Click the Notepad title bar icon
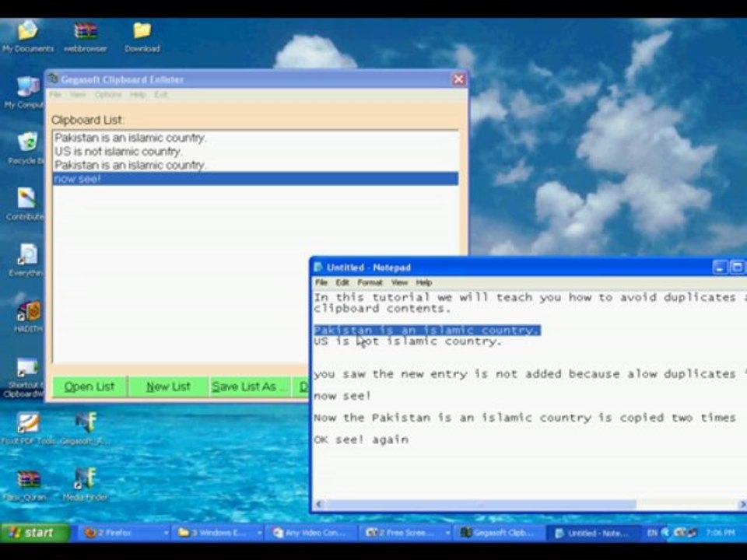This screenshot has width=747, height=560. pos(319,267)
